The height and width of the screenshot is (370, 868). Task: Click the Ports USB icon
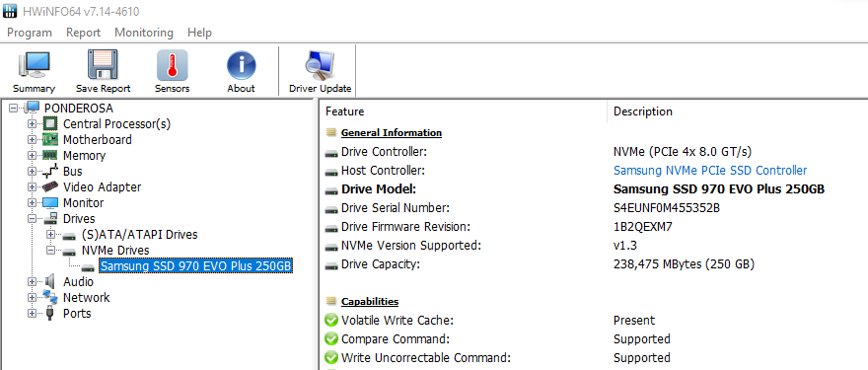(50, 314)
